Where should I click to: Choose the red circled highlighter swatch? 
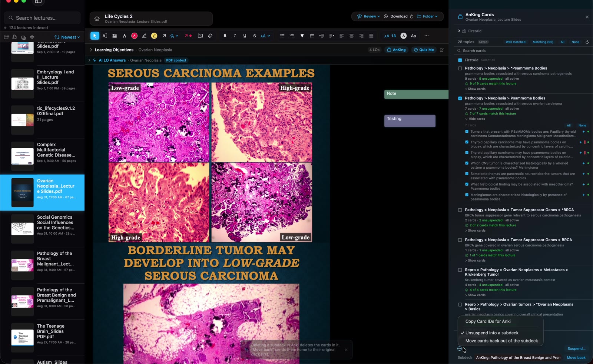(x=135, y=36)
